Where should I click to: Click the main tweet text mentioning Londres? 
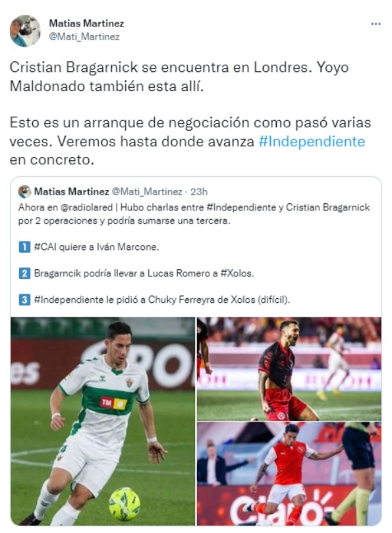pyautogui.click(x=179, y=77)
